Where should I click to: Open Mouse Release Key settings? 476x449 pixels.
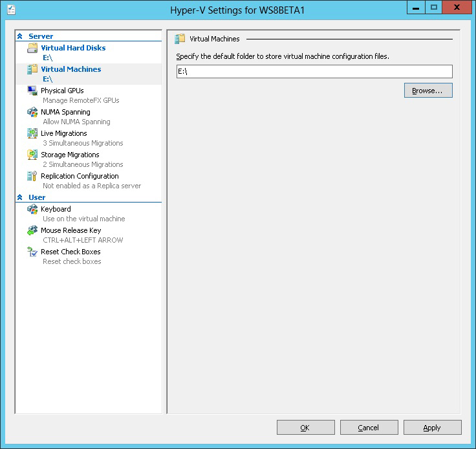pos(70,230)
